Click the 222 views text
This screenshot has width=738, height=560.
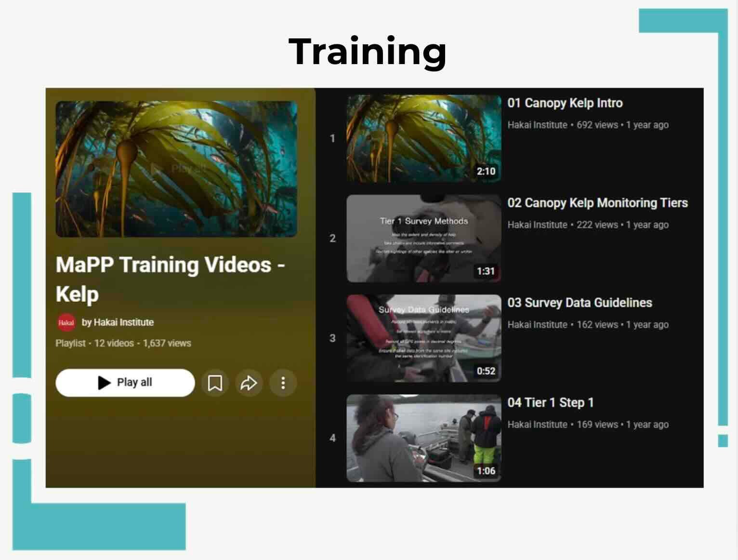597,225
